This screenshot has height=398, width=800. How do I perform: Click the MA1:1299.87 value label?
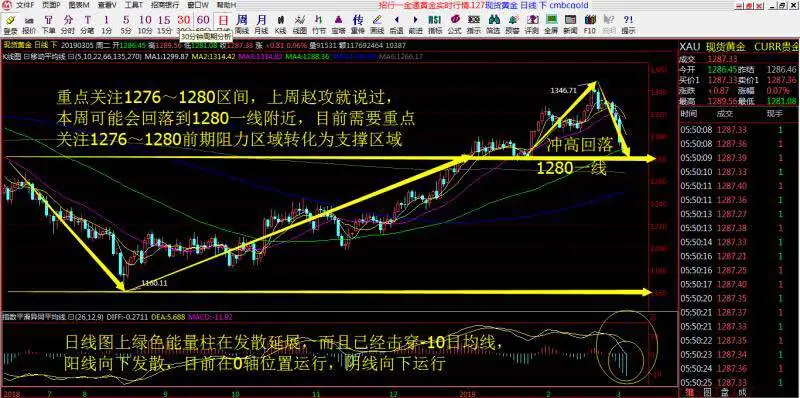coord(166,56)
